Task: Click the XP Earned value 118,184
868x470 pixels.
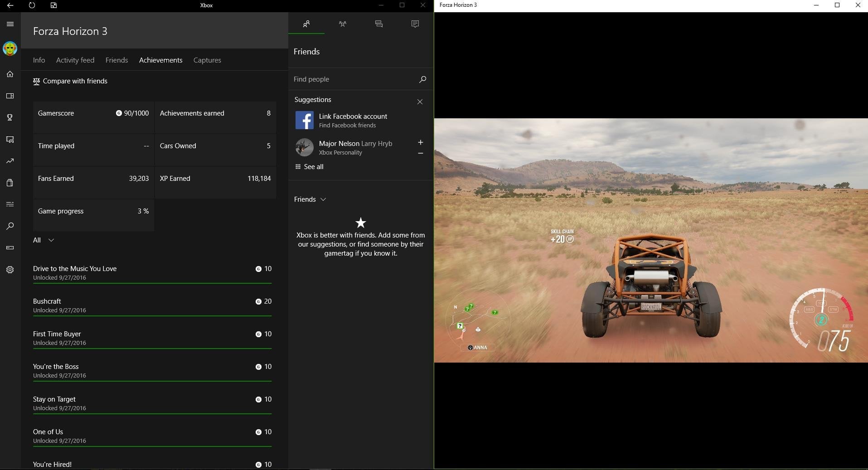Action: click(x=259, y=179)
